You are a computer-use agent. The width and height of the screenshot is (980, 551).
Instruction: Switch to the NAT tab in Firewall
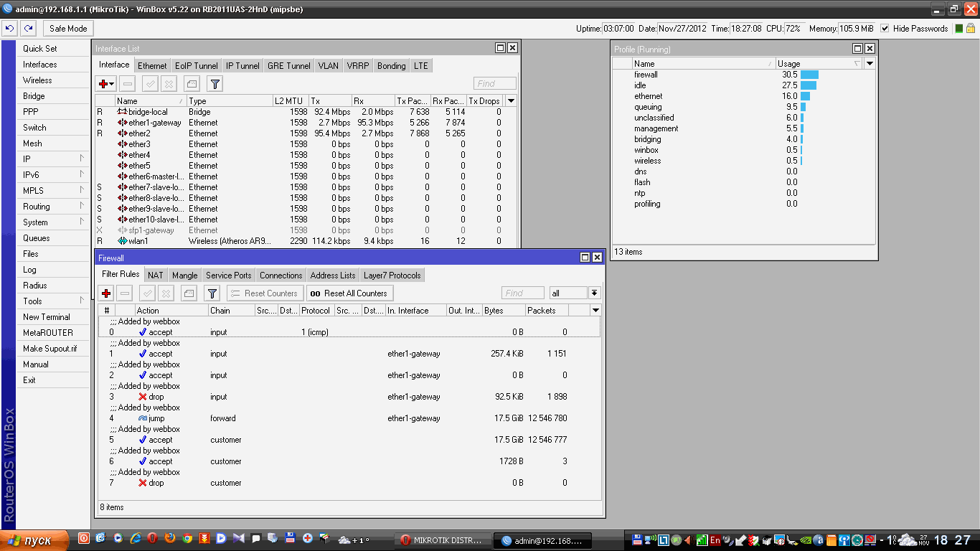tap(156, 275)
